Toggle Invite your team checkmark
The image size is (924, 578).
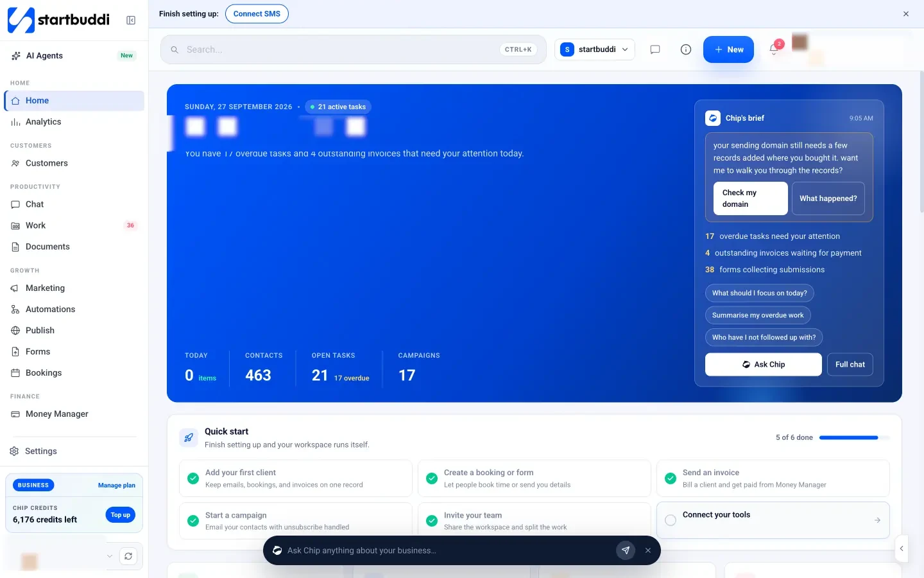point(432,521)
